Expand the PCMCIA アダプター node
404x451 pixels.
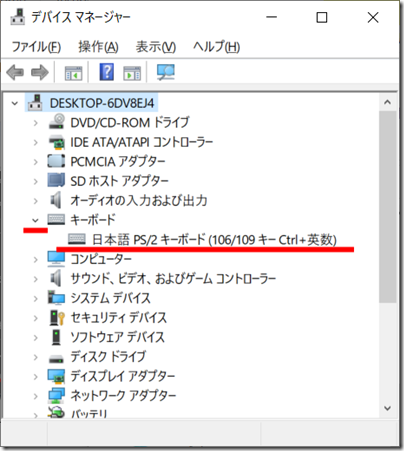[36, 162]
